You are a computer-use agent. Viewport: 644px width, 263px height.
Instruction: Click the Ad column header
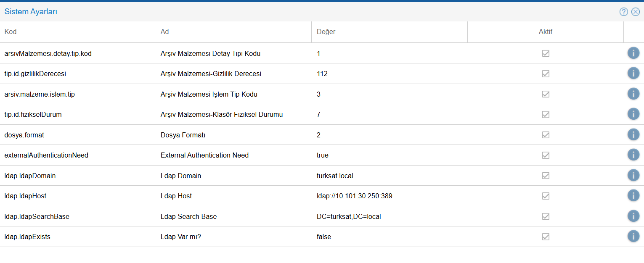click(x=165, y=32)
